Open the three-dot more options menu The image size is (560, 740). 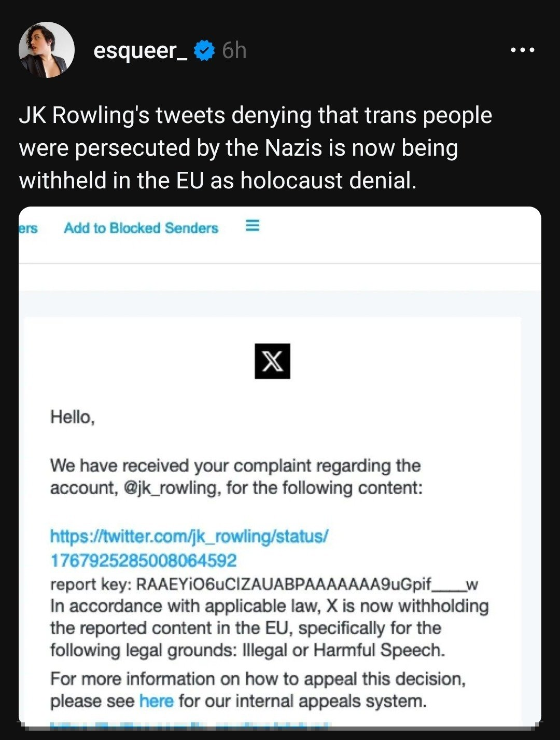coord(522,50)
